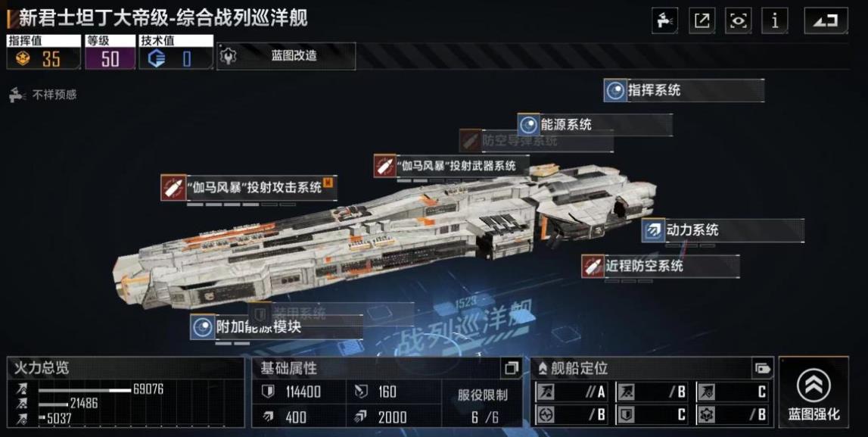Click the 蓝图强化 blueprint enhance button
Viewport: 868px width, 437px height.
(814, 392)
